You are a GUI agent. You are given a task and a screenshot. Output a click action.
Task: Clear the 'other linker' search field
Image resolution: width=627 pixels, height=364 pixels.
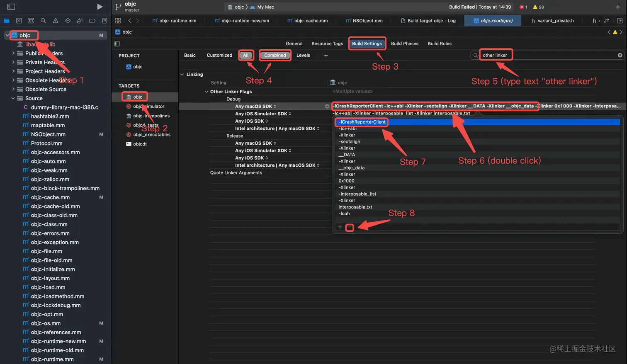(620, 55)
